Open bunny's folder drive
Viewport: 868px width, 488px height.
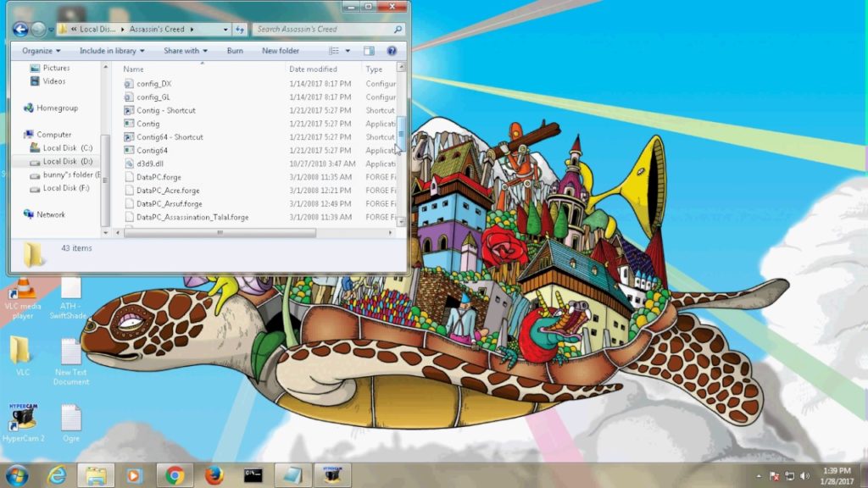[65, 175]
